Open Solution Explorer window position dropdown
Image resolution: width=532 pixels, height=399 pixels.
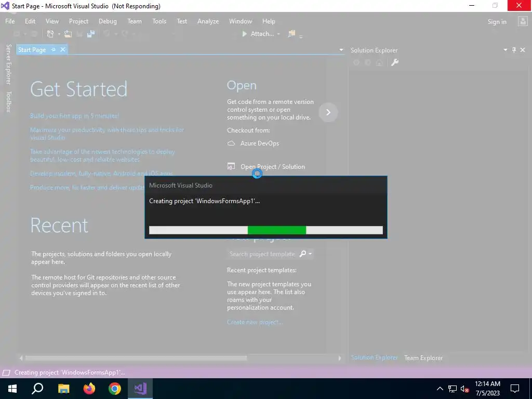[505, 50]
